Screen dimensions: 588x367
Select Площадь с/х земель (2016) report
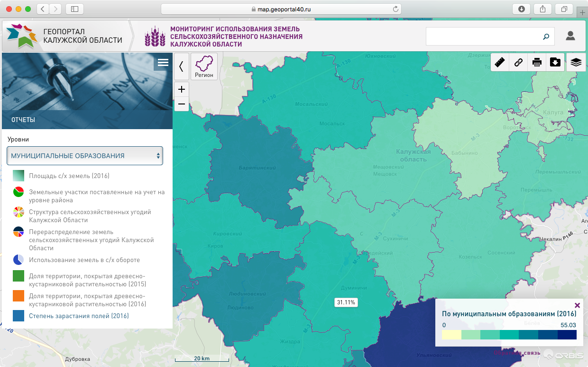pyautogui.click(x=69, y=176)
